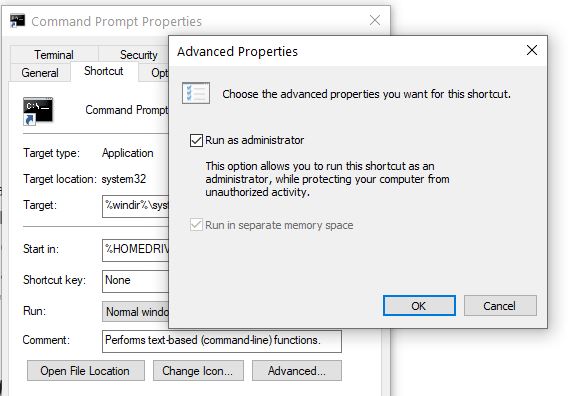Viewport: 571px width, 396px height.
Task: Click the checklist icon in Advanced Properties
Action: click(196, 93)
